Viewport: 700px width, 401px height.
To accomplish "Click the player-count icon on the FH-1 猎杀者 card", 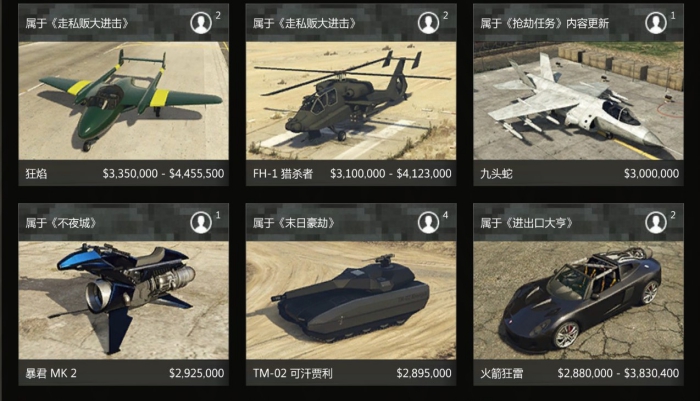I will click(x=428, y=23).
